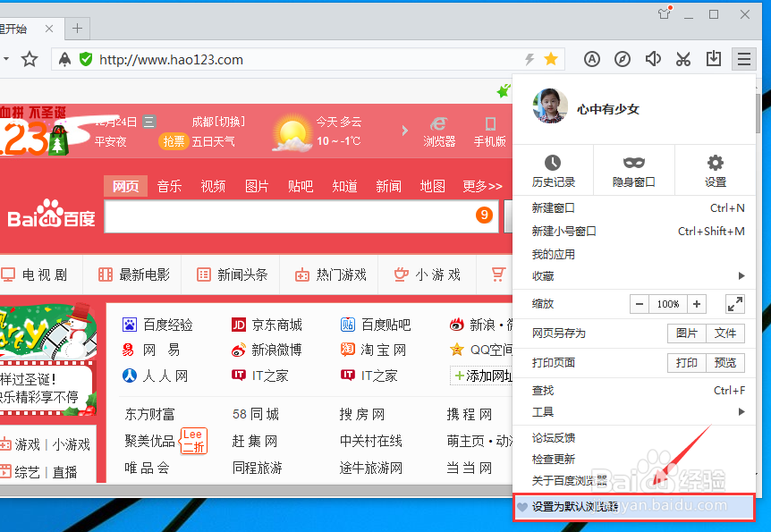Switch to the 视频 search tab

click(213, 186)
